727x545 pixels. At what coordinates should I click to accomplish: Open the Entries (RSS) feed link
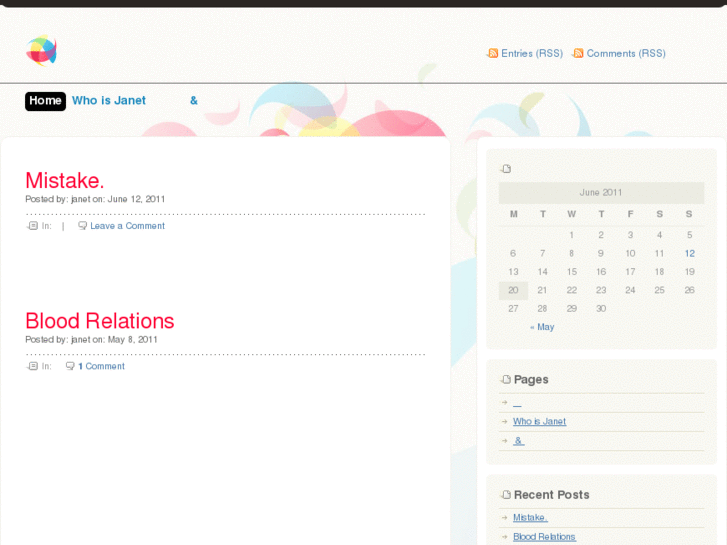click(532, 53)
